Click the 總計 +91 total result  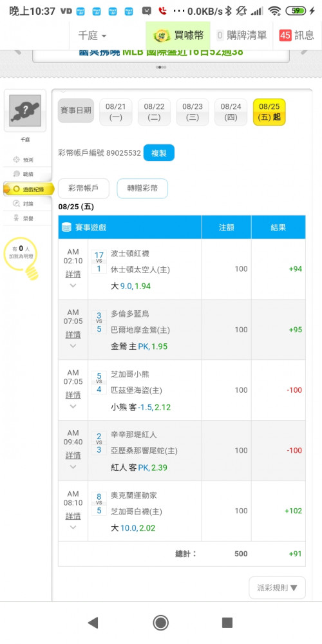click(x=295, y=554)
